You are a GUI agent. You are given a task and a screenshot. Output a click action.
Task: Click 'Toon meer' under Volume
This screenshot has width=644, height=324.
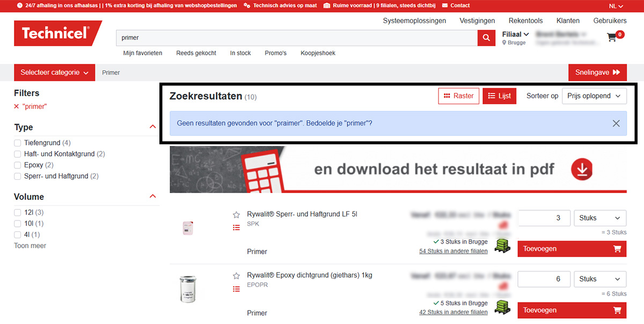point(30,246)
